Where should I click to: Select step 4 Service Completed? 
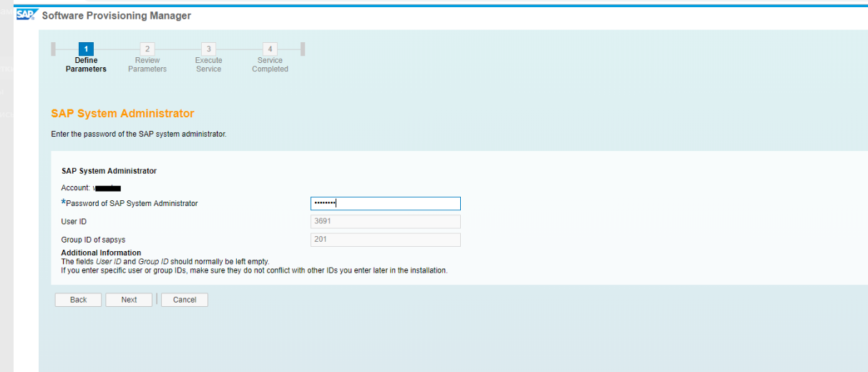coord(270,58)
